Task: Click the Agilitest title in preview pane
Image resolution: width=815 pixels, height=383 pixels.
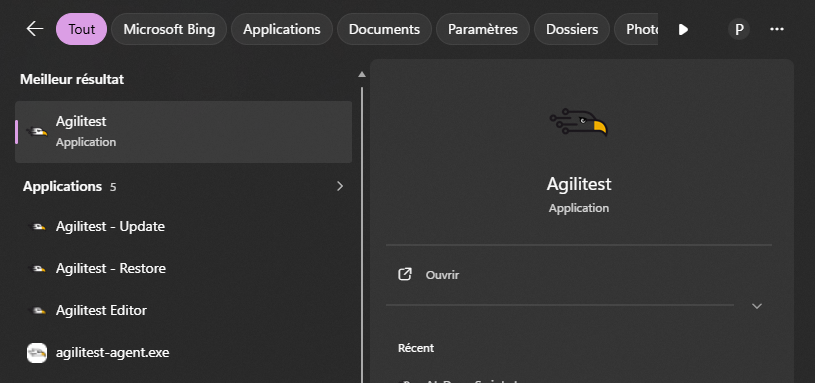Action: point(579,184)
